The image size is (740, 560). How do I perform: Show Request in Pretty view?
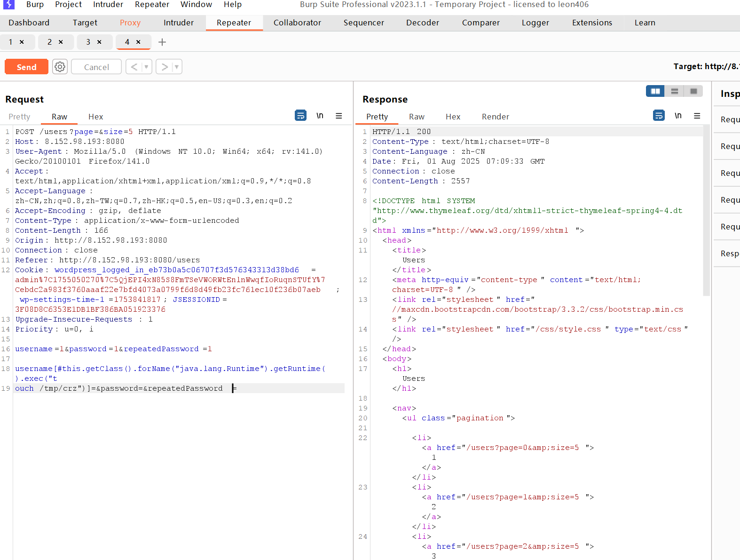tap(19, 117)
